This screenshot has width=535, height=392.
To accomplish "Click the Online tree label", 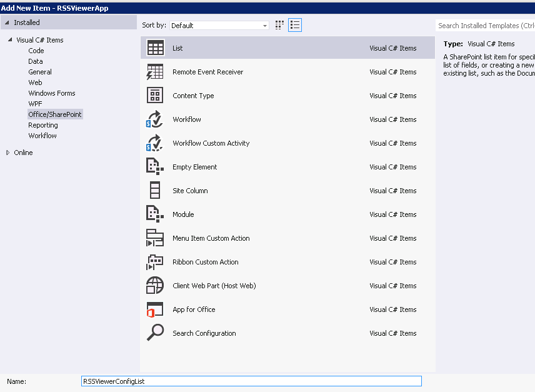I will (23, 153).
